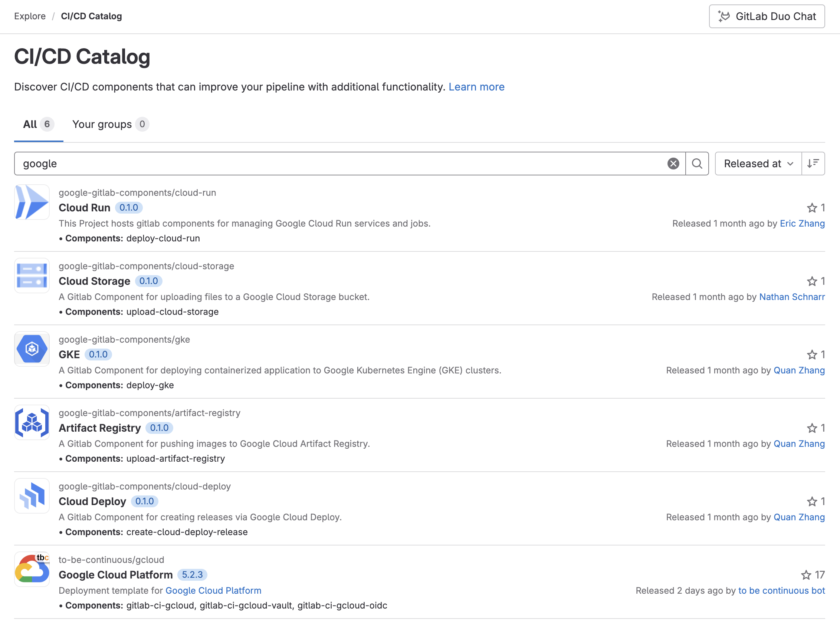Click component name deploy-cloud-run
This screenshot has width=840, height=623.
click(x=163, y=239)
